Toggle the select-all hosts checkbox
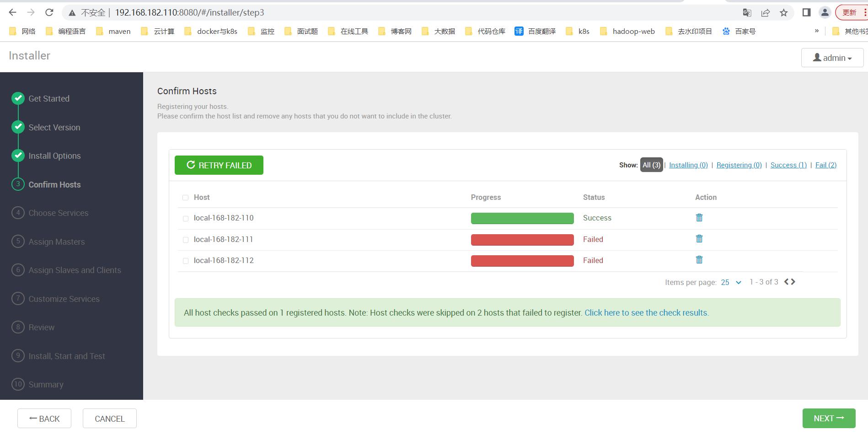868x435 pixels. coord(185,198)
